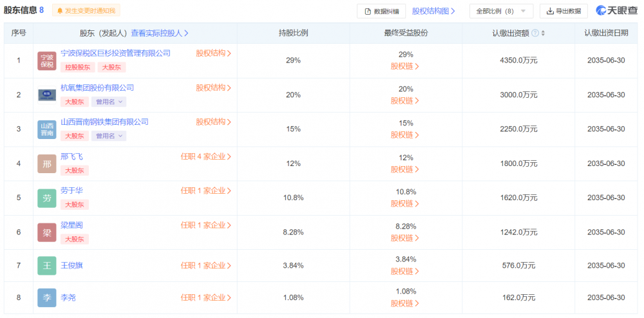
Task: Expand 曾用名 dropdown for 山西晋南钢铁集团
Action: (x=109, y=136)
